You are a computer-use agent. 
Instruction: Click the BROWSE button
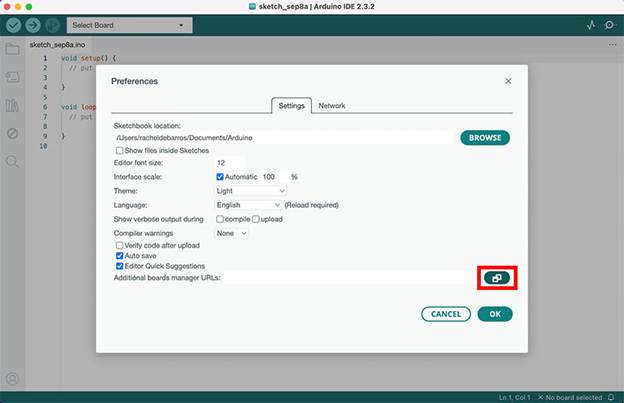pyautogui.click(x=486, y=138)
